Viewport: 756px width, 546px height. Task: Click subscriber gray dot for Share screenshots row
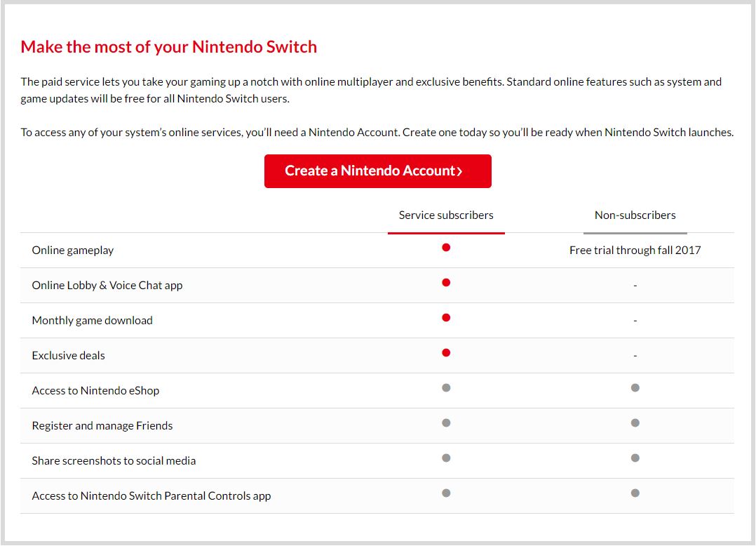[x=446, y=458]
